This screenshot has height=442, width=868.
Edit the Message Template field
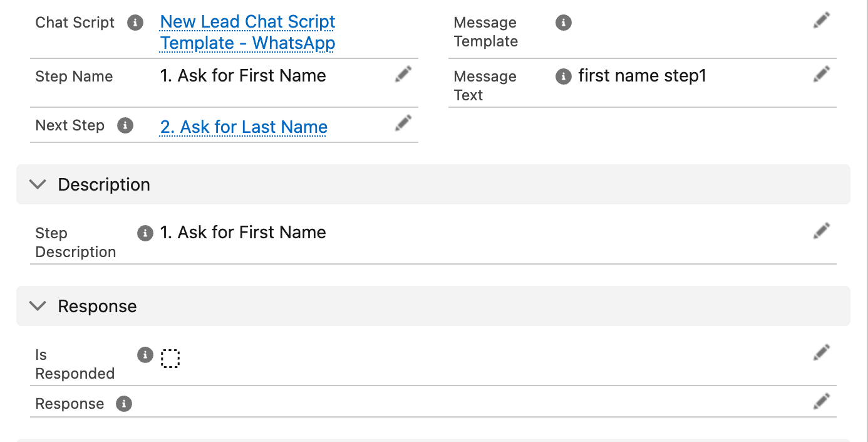click(x=822, y=21)
